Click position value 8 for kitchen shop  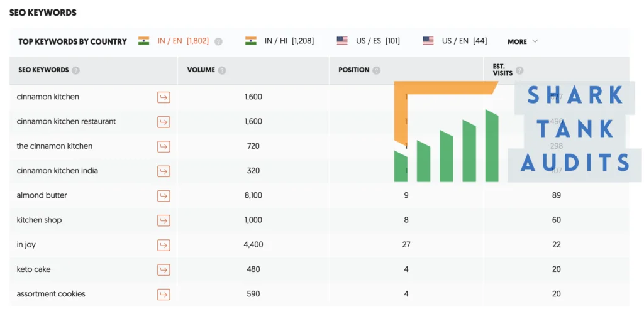(x=406, y=220)
